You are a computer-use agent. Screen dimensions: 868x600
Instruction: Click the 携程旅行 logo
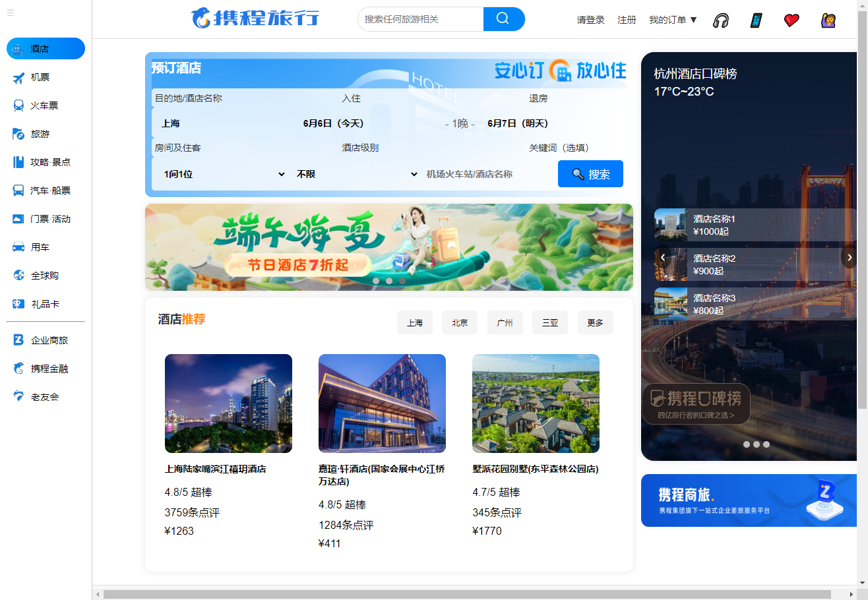pyautogui.click(x=255, y=18)
